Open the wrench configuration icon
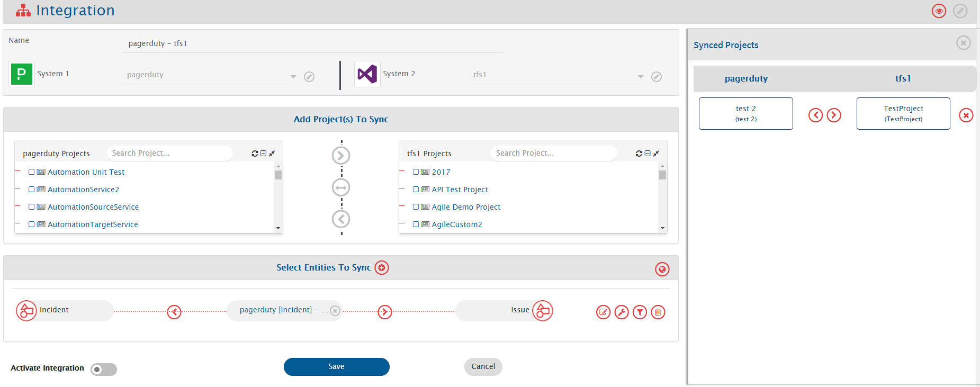Viewport: 980px width, 387px height. 622,312
